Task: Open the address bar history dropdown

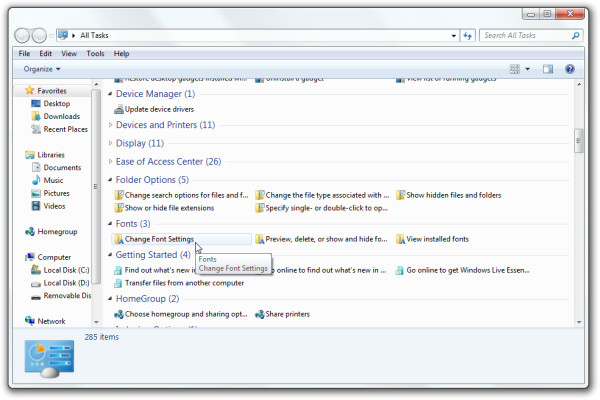Action: (453, 36)
